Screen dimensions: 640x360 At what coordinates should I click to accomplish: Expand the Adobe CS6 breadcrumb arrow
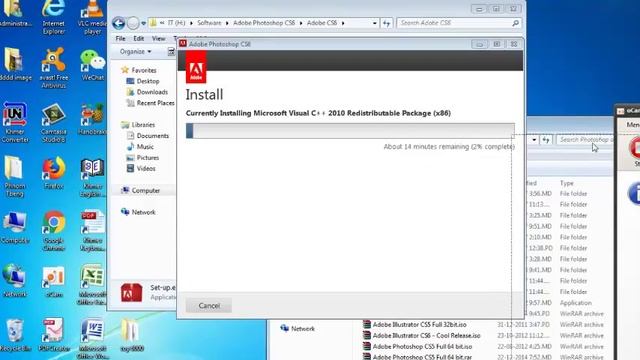[x=343, y=23]
